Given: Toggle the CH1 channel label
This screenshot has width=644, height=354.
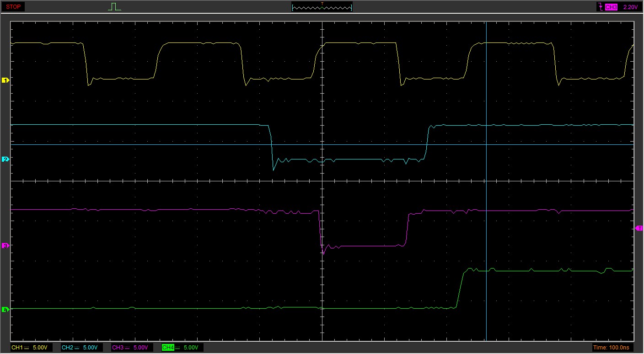Looking at the screenshot, I should point(17,348).
